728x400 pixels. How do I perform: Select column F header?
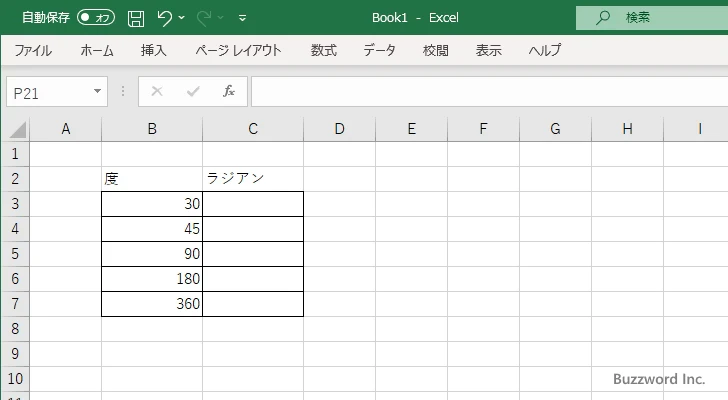pyautogui.click(x=484, y=129)
